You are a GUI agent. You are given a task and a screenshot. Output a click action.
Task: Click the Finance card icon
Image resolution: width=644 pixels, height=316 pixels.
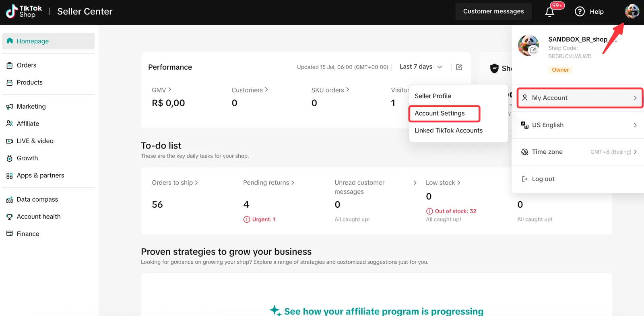coord(10,233)
